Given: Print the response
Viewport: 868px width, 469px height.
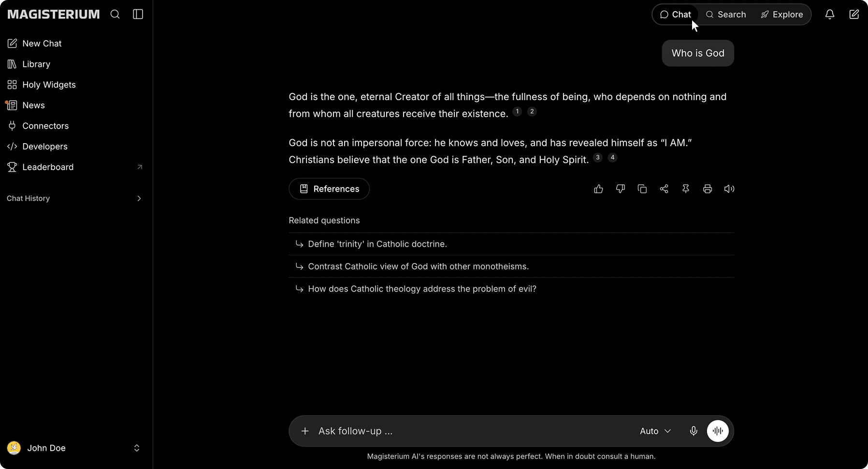Looking at the screenshot, I should click(x=708, y=189).
